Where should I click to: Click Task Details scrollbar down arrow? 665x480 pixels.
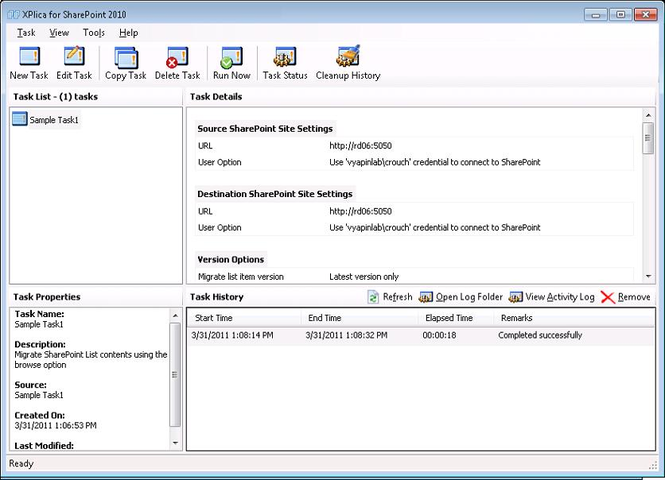(x=648, y=276)
